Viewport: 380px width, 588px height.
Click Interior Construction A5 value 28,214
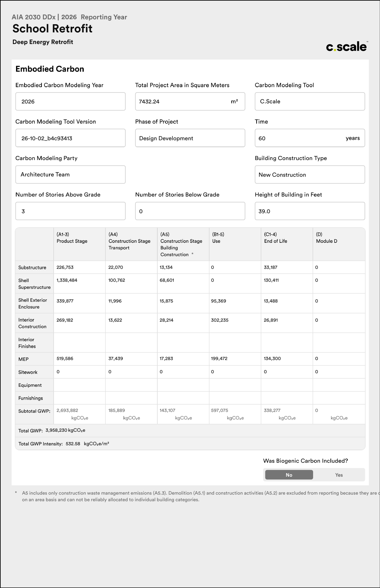click(166, 320)
